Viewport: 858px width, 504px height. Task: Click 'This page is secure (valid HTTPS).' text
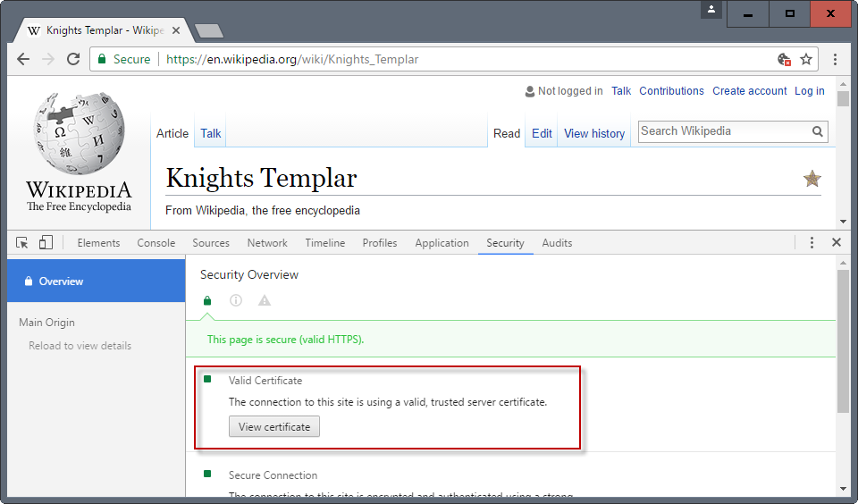pyautogui.click(x=286, y=340)
